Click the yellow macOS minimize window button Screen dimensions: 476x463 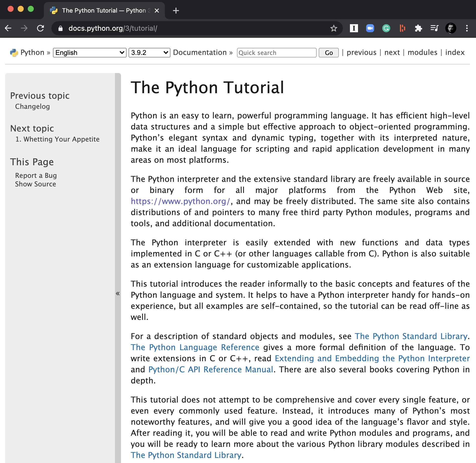pyautogui.click(x=21, y=9)
